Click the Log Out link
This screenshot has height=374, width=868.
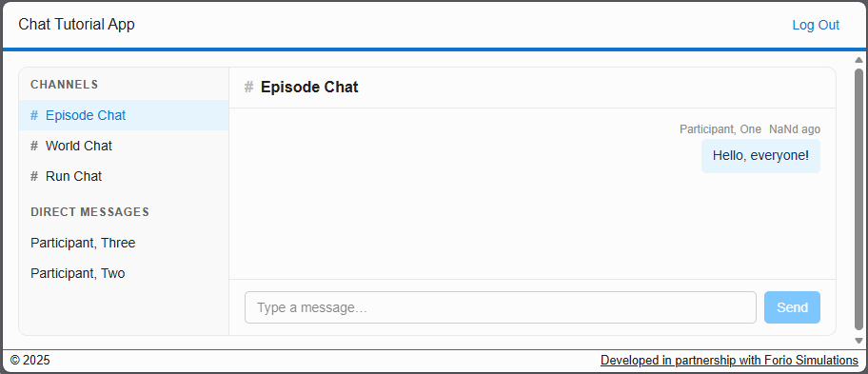[x=816, y=25]
